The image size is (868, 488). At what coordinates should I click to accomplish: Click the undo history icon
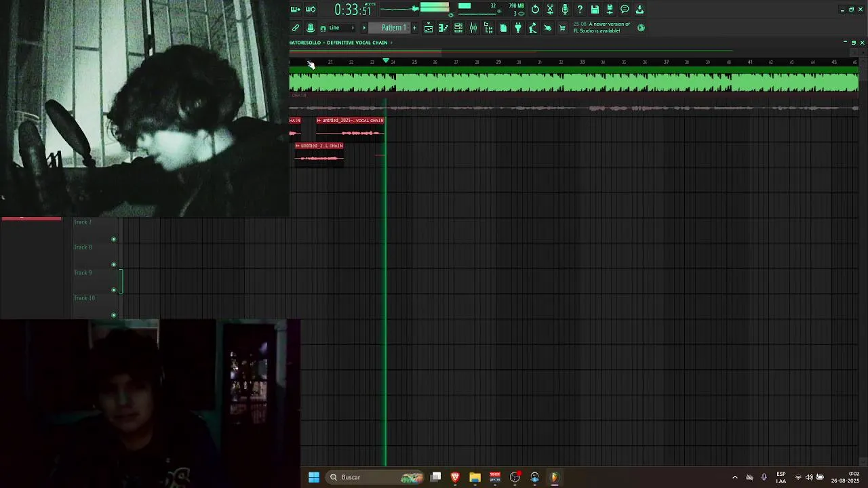click(535, 9)
